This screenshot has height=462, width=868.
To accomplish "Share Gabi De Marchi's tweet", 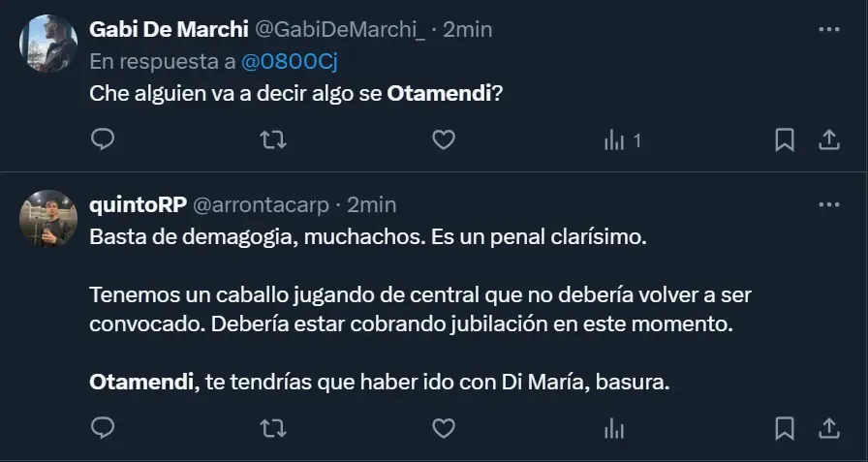I will point(829,140).
